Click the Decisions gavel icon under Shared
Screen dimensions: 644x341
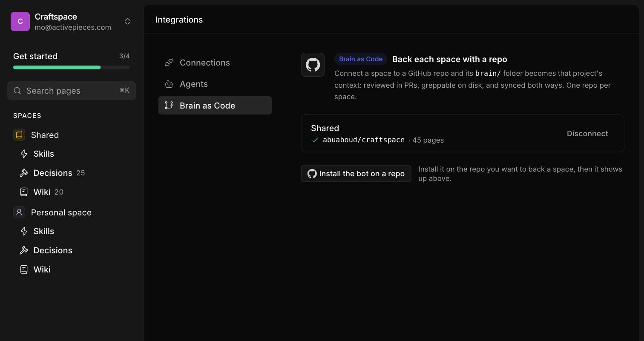[x=24, y=173]
